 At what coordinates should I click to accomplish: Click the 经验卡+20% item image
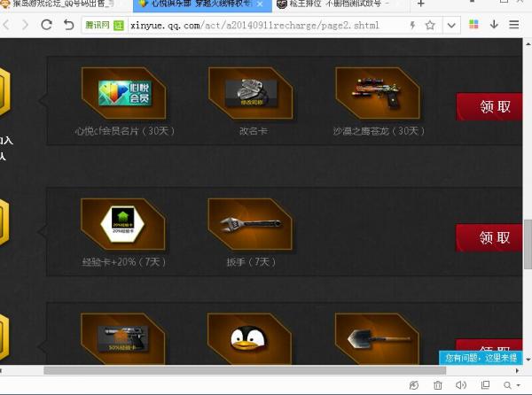pyautogui.click(x=123, y=224)
